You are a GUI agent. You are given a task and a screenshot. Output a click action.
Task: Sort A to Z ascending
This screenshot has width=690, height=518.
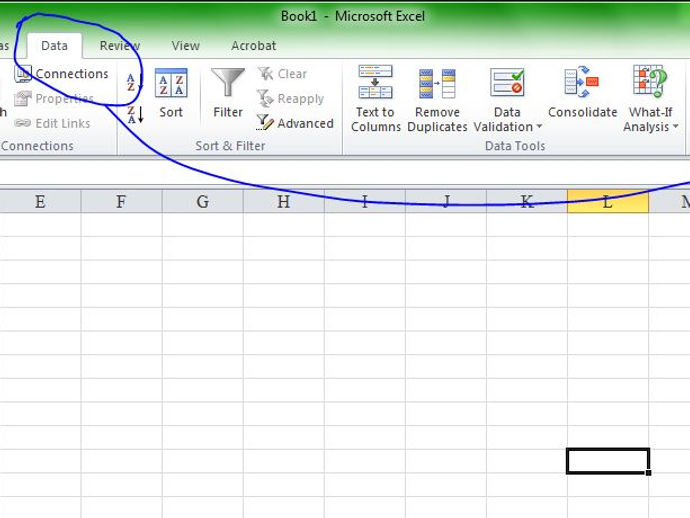point(135,82)
